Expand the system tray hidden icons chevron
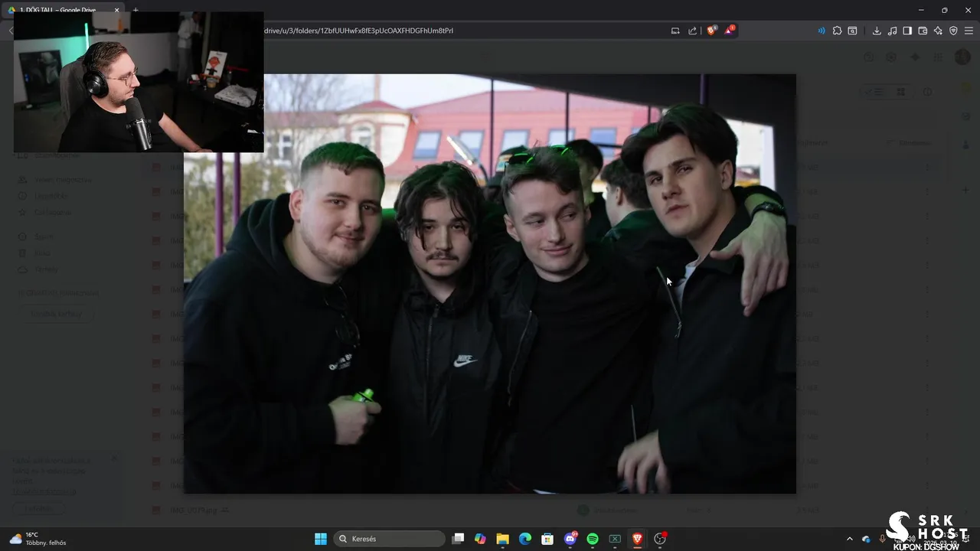This screenshot has width=980, height=551. click(849, 539)
